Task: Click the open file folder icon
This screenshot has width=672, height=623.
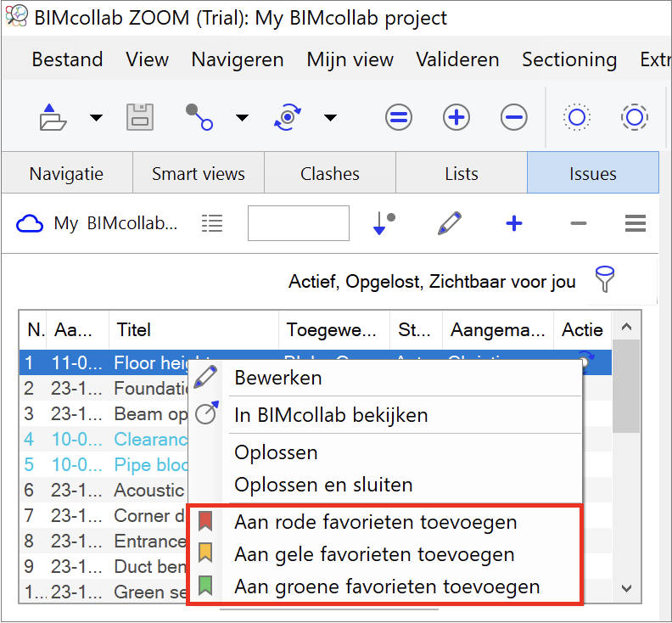Action: coord(53,117)
